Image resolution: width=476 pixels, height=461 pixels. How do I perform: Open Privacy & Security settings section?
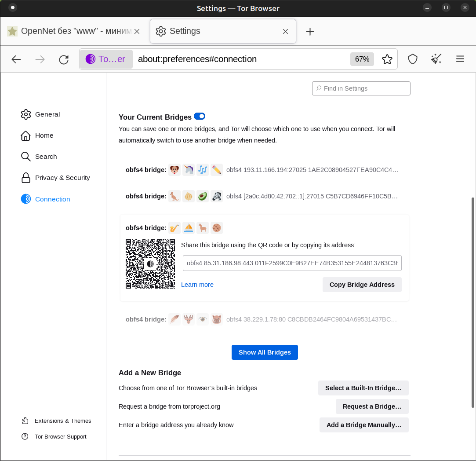[62, 178]
